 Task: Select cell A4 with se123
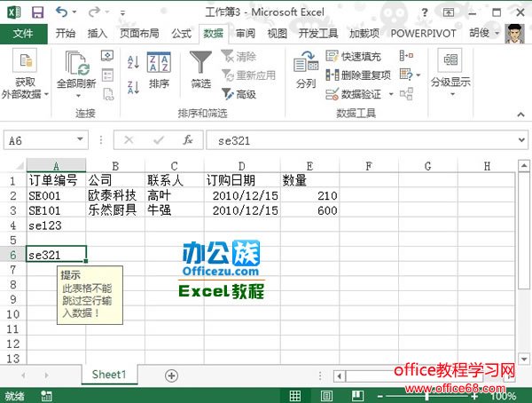point(56,225)
